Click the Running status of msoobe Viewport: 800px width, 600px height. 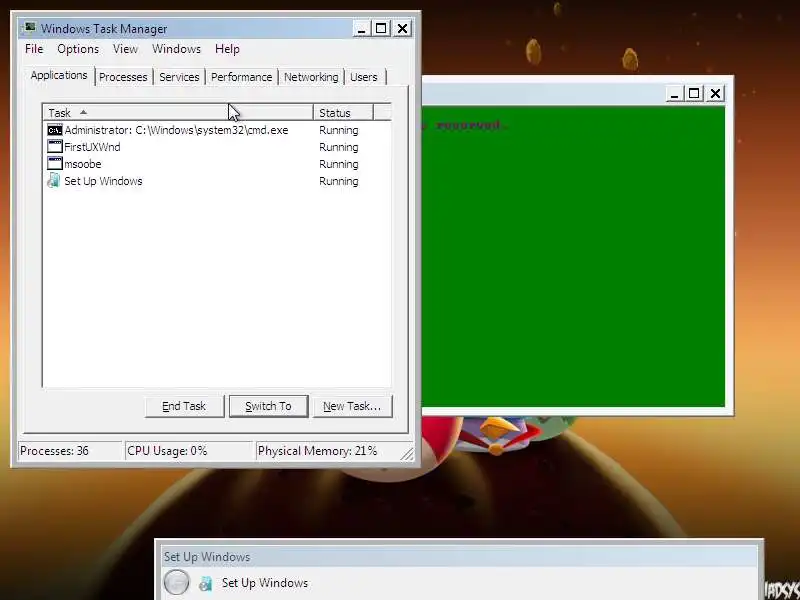click(x=339, y=164)
